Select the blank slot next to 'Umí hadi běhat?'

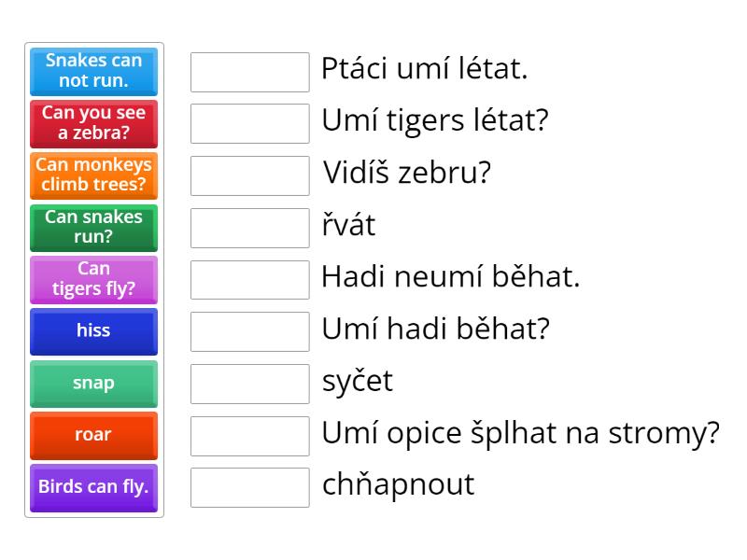click(249, 331)
